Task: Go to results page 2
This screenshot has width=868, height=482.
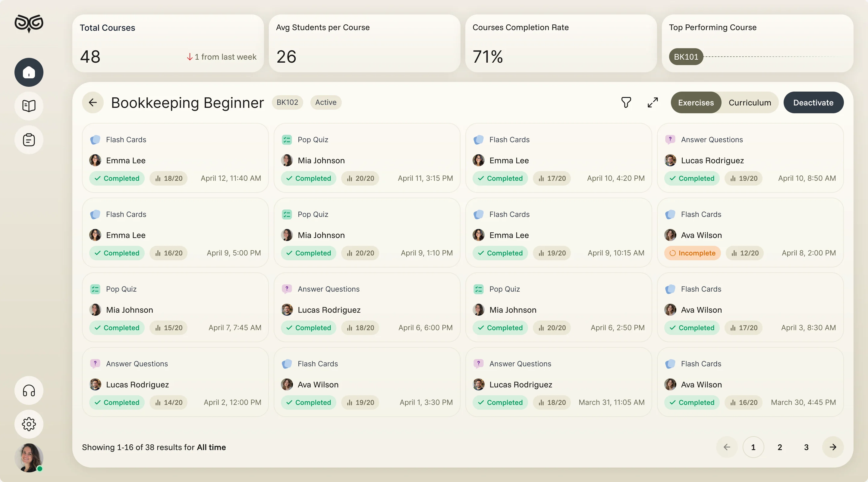Action: [x=780, y=447]
